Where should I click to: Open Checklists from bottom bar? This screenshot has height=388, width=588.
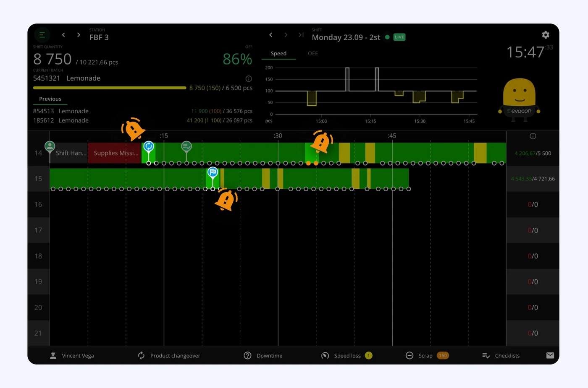tap(501, 356)
